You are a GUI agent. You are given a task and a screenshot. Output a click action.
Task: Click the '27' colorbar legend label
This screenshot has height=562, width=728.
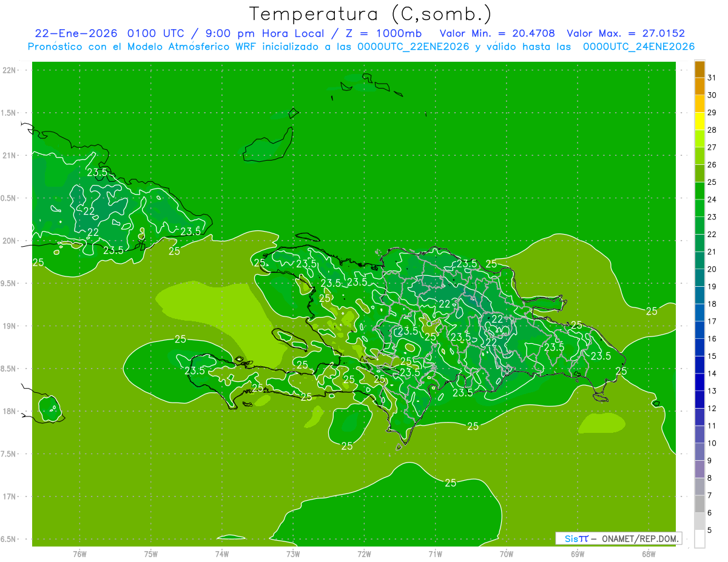[x=712, y=147]
